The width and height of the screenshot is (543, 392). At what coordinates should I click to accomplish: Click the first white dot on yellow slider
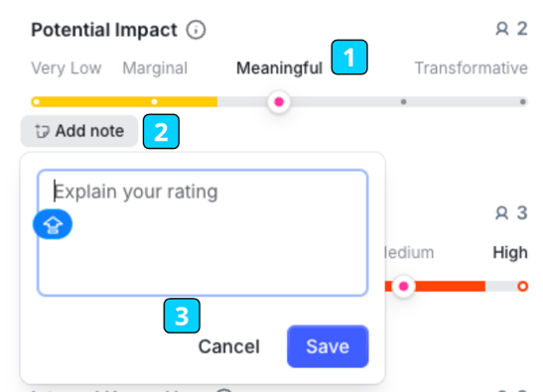pyautogui.click(x=37, y=102)
